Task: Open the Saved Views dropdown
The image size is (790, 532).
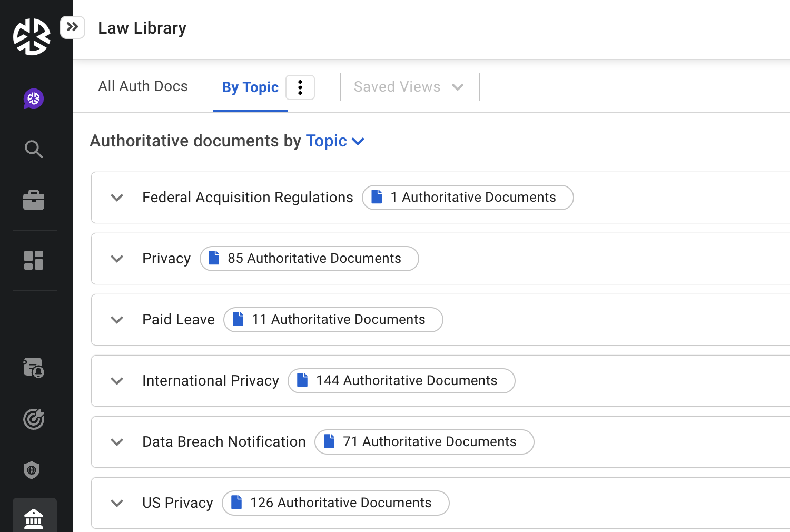Action: [409, 87]
